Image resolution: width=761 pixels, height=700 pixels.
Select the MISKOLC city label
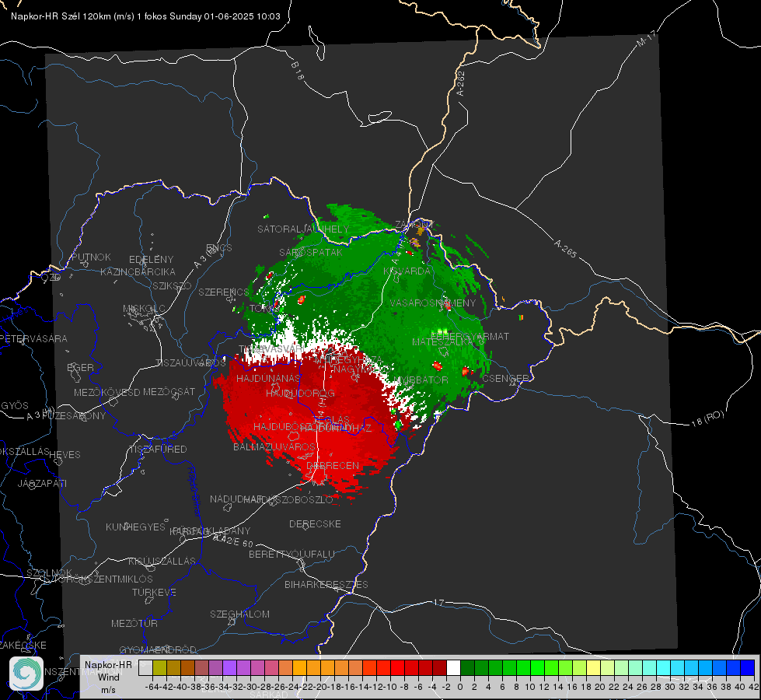point(144,309)
